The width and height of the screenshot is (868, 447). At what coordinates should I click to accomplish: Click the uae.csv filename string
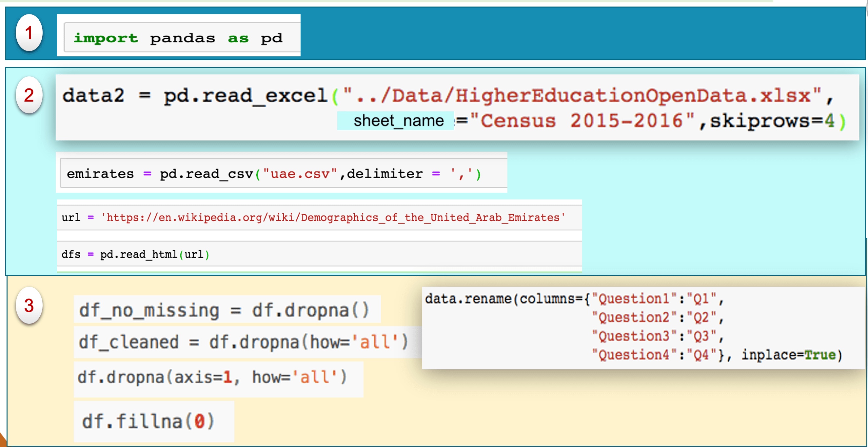(x=300, y=174)
